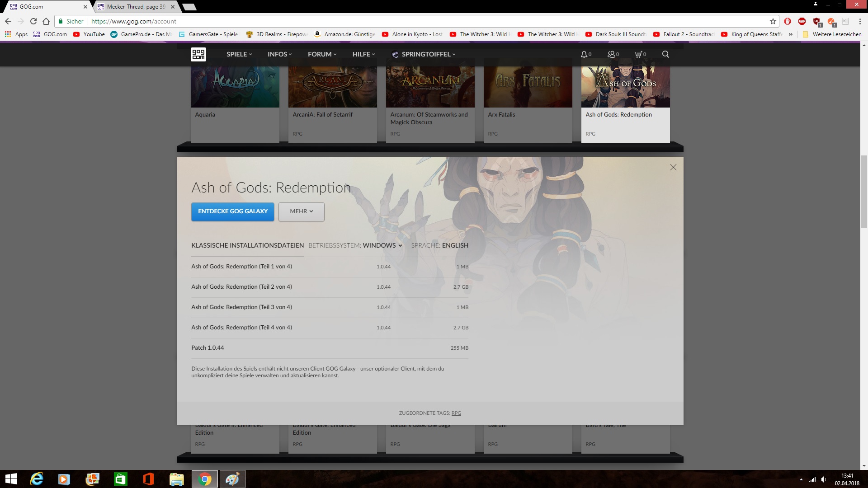Click the search magnifier icon
Screen dimensions: 868x488
coord(665,54)
